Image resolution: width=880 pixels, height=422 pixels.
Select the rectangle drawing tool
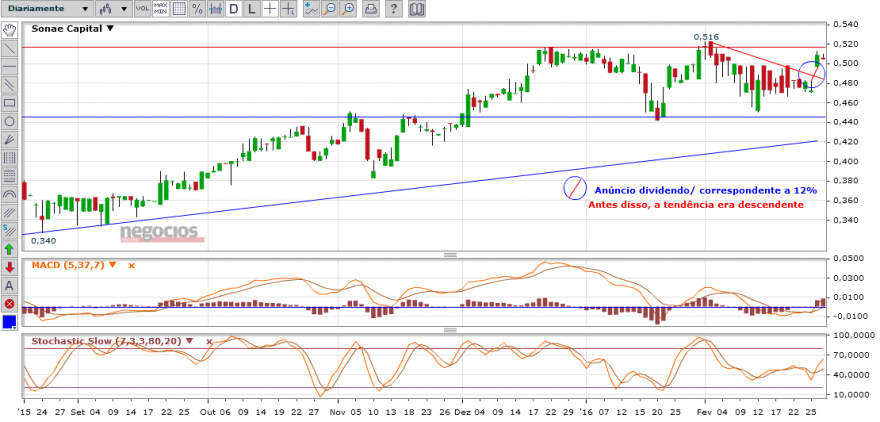[x=9, y=103]
